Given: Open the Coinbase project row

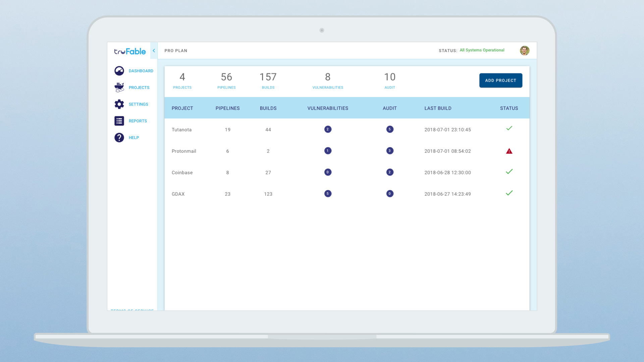Looking at the screenshot, I should coord(182,173).
